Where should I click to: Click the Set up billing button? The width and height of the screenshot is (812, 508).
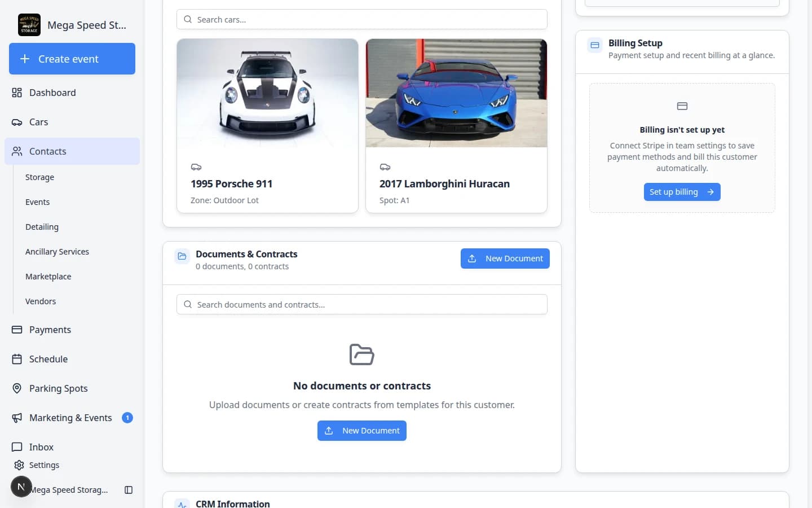tap(682, 192)
